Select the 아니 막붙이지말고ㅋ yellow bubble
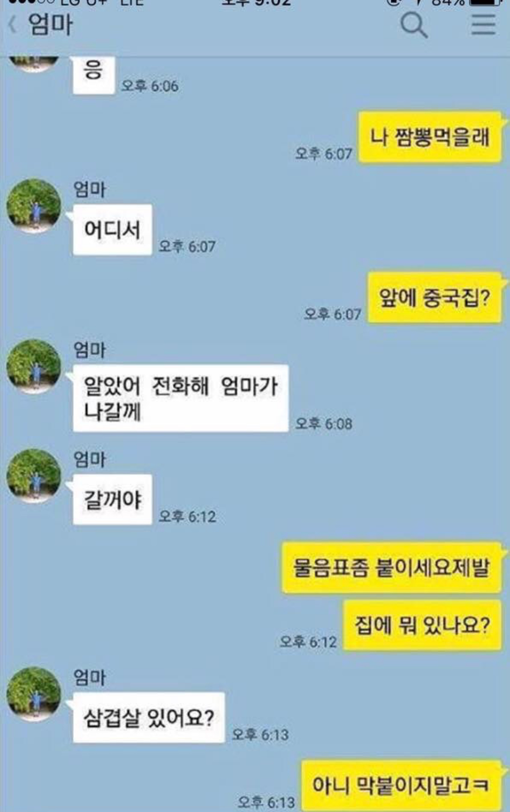The width and height of the screenshot is (510, 812). tap(402, 786)
